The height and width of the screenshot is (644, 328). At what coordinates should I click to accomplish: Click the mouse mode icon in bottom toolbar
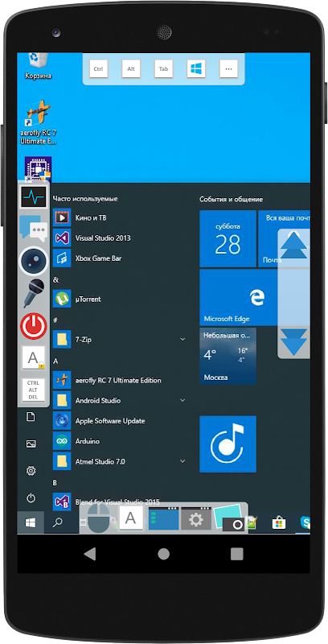click(99, 519)
